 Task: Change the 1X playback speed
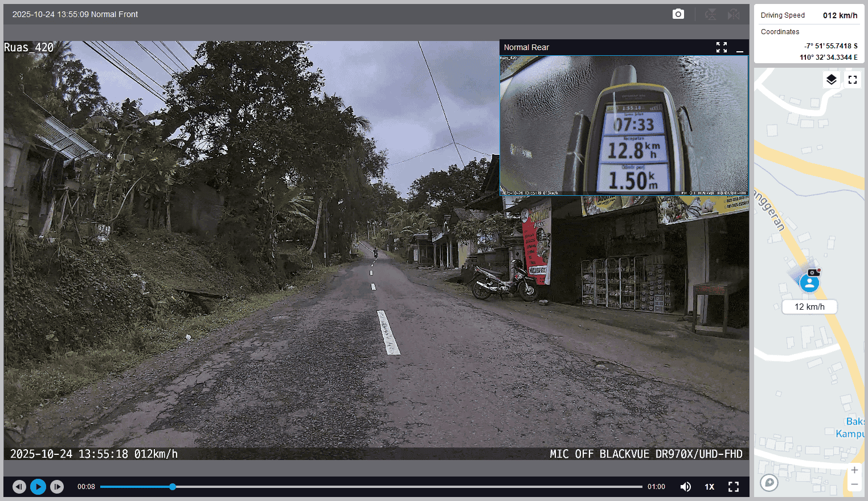click(x=710, y=487)
